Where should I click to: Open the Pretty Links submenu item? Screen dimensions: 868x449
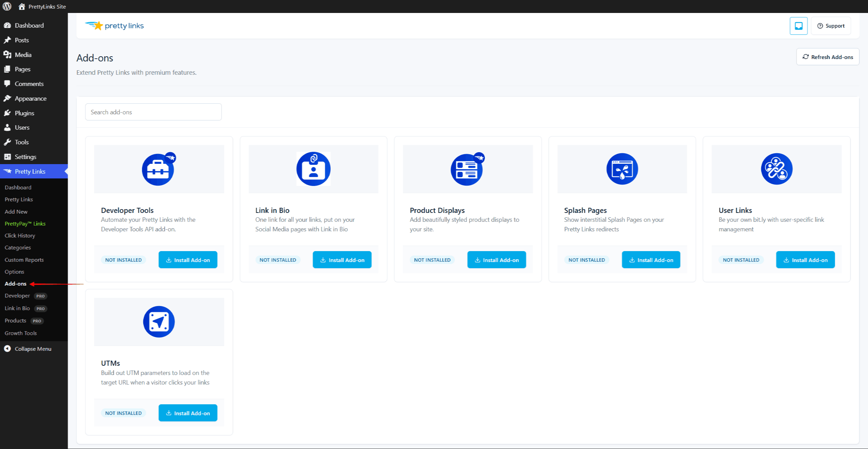coord(19,199)
